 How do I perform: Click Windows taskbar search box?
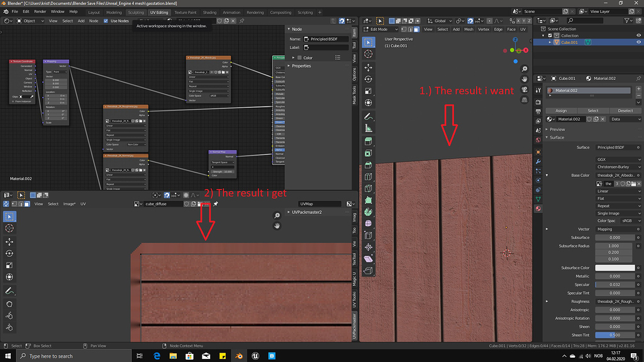74,356
